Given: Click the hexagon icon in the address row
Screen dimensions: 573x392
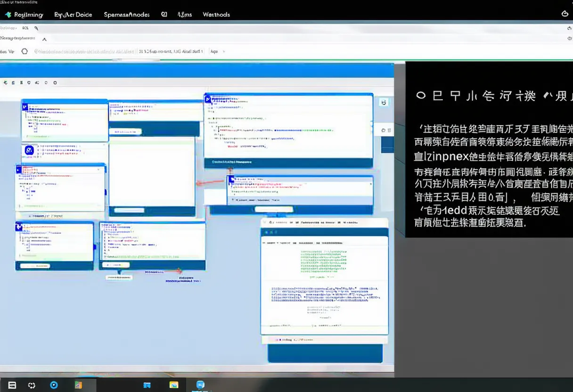Looking at the screenshot, I should point(25,51).
